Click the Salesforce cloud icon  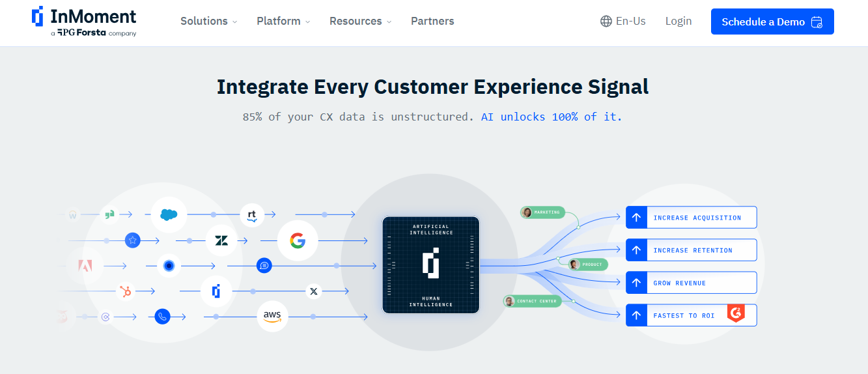tap(169, 214)
